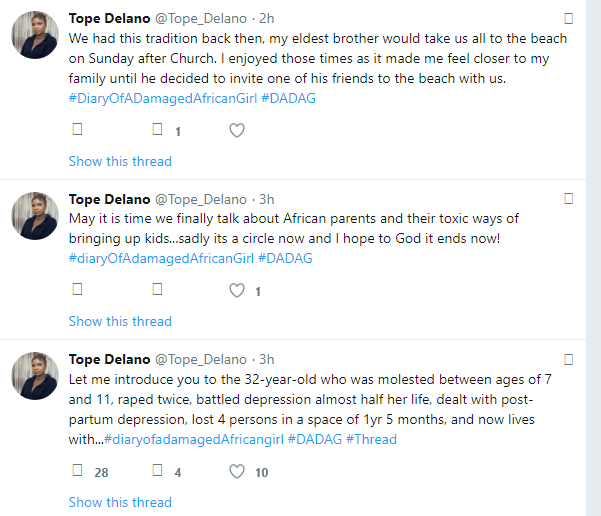Retweet the African parents tweet
Viewport: 601px width, 516px height.
pyautogui.click(x=156, y=290)
